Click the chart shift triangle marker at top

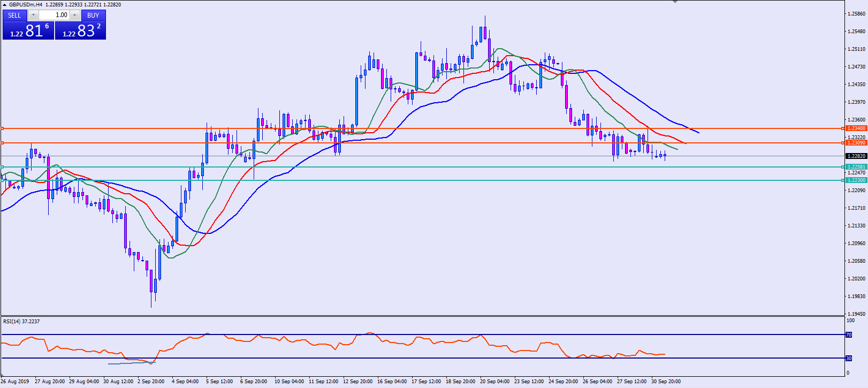point(675,2)
